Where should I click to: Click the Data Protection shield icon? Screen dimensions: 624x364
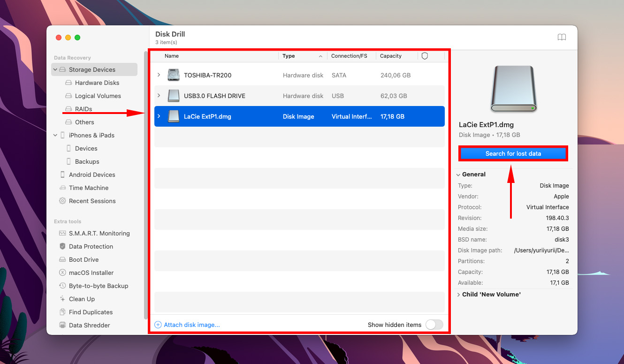pyautogui.click(x=62, y=246)
